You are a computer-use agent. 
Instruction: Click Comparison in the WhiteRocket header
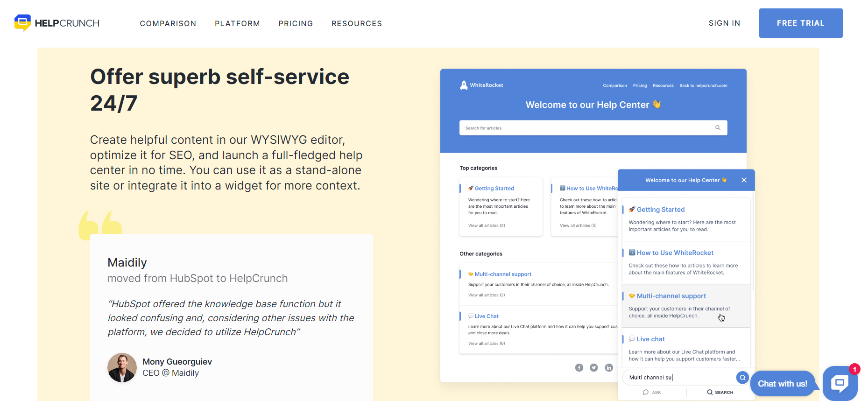[x=615, y=85]
